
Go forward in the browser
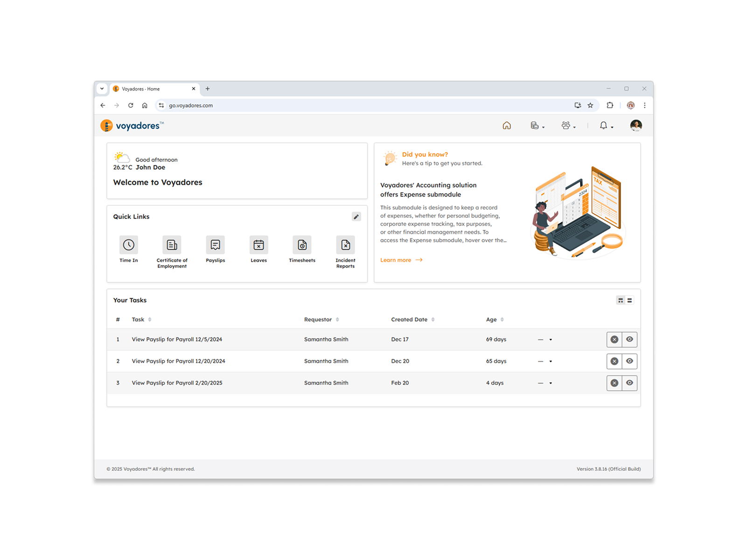(117, 105)
